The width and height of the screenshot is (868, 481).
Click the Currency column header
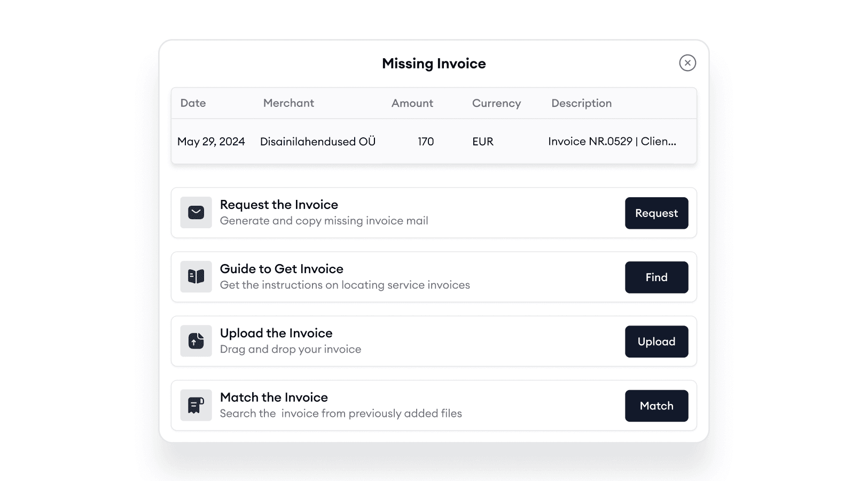click(x=496, y=103)
